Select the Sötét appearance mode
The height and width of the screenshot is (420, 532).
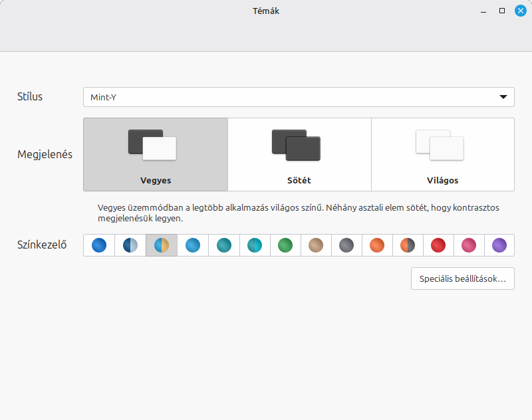tap(300, 155)
